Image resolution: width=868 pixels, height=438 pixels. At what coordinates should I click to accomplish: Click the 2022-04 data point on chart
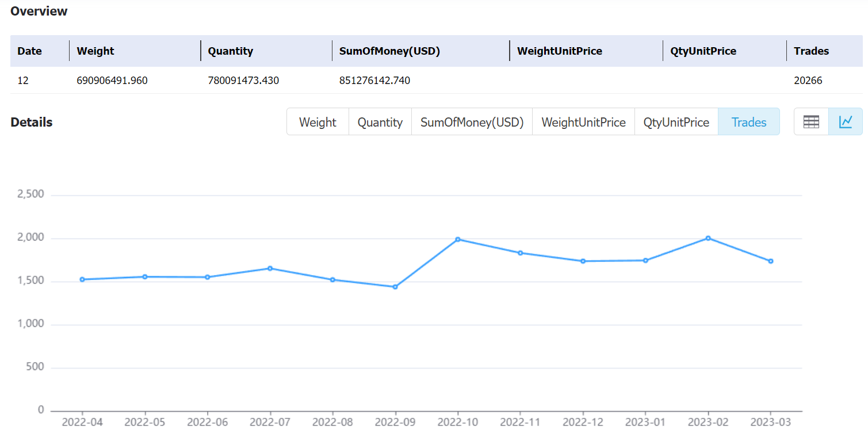[82, 280]
